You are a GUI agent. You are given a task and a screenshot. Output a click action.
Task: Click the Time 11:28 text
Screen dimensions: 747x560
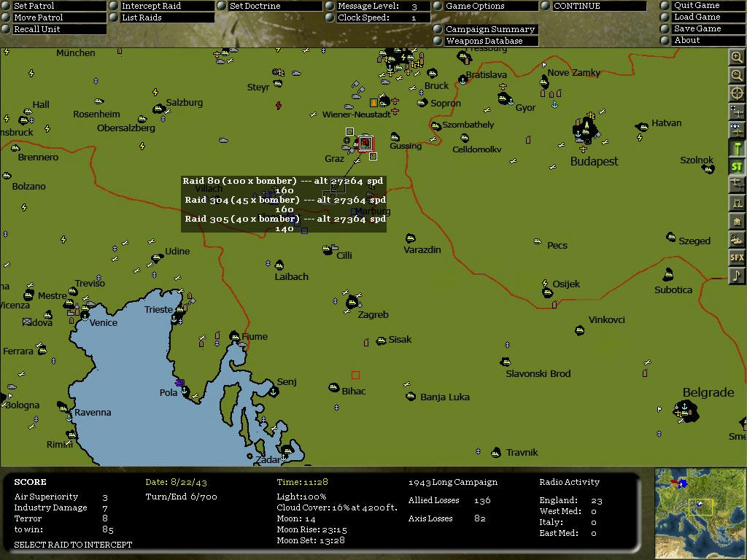tap(303, 483)
